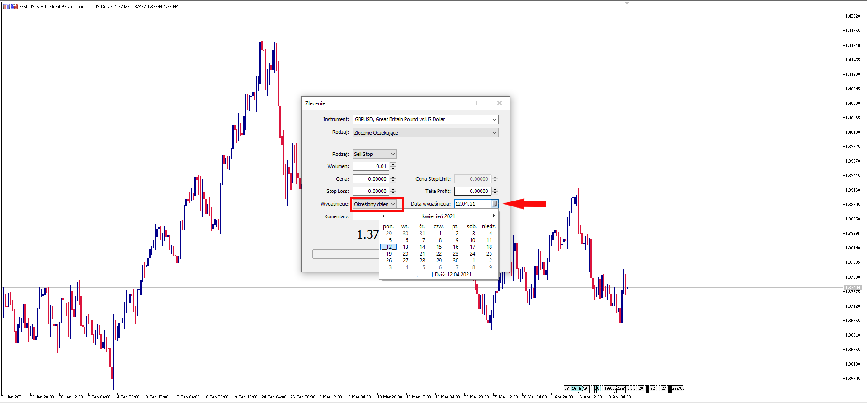Select April 28 in the calendar
The height and width of the screenshot is (403, 868).
(422, 261)
